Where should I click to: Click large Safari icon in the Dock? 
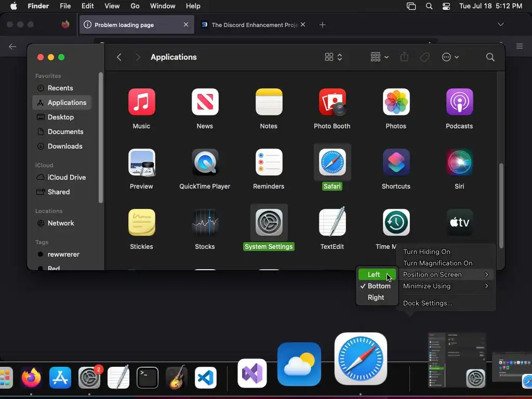point(361,359)
